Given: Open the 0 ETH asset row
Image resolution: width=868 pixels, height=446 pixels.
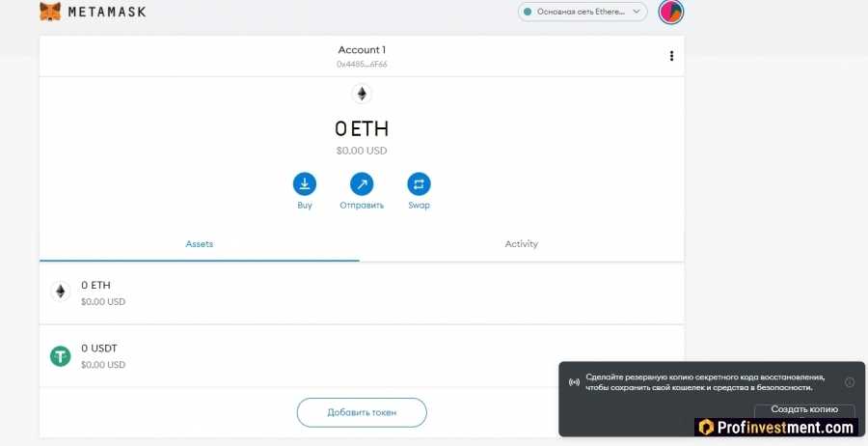Looking at the screenshot, I should (362, 293).
